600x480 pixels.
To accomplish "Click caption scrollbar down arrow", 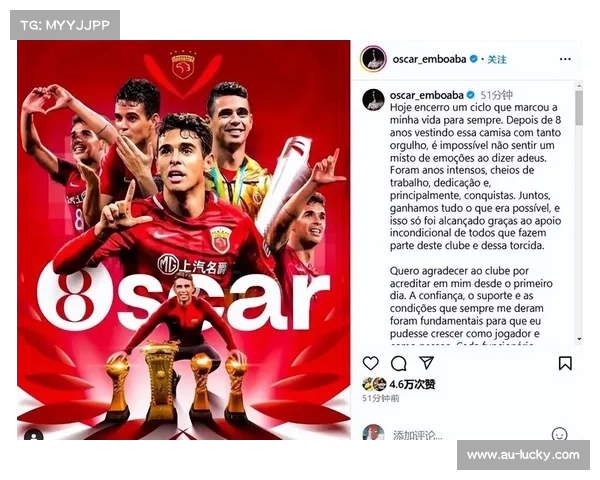I will [x=579, y=339].
